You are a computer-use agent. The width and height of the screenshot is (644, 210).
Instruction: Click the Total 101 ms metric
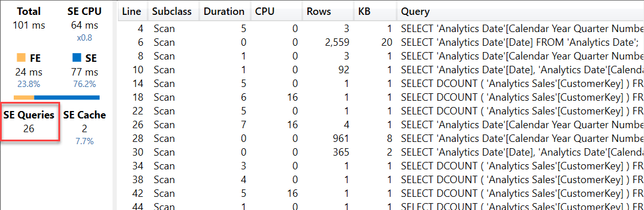coord(29,18)
